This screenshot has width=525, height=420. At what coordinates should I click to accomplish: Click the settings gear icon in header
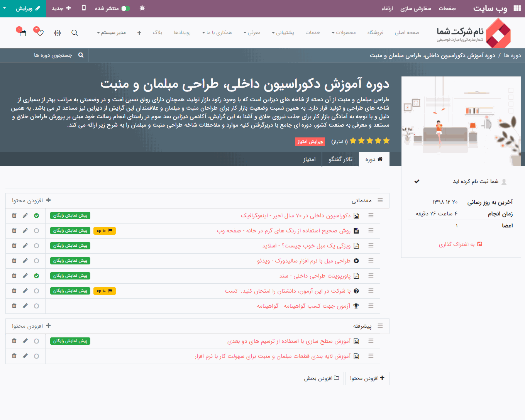58,33
